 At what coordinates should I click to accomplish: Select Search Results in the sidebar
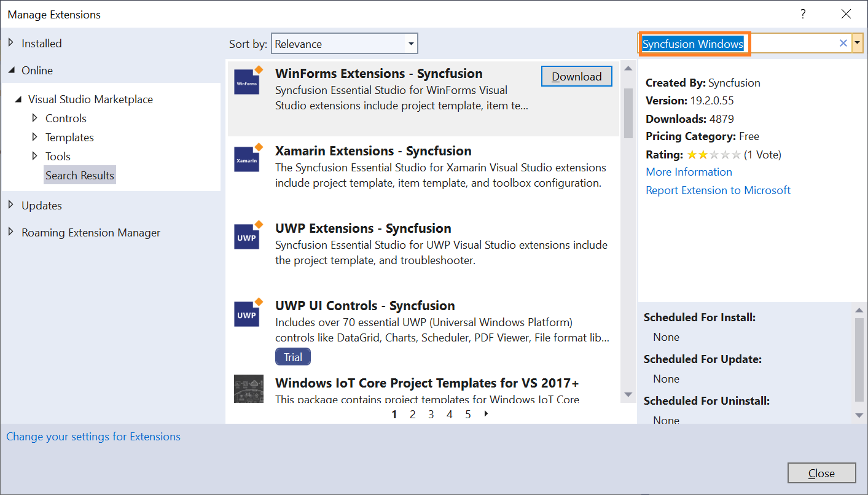tap(79, 175)
